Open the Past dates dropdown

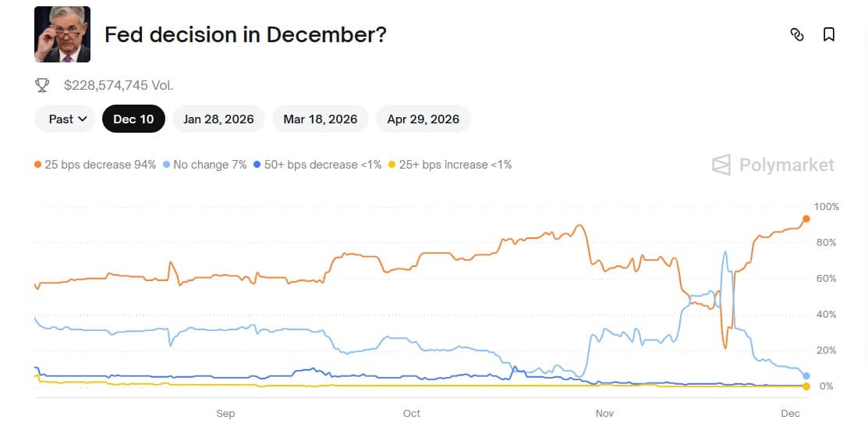[65, 119]
